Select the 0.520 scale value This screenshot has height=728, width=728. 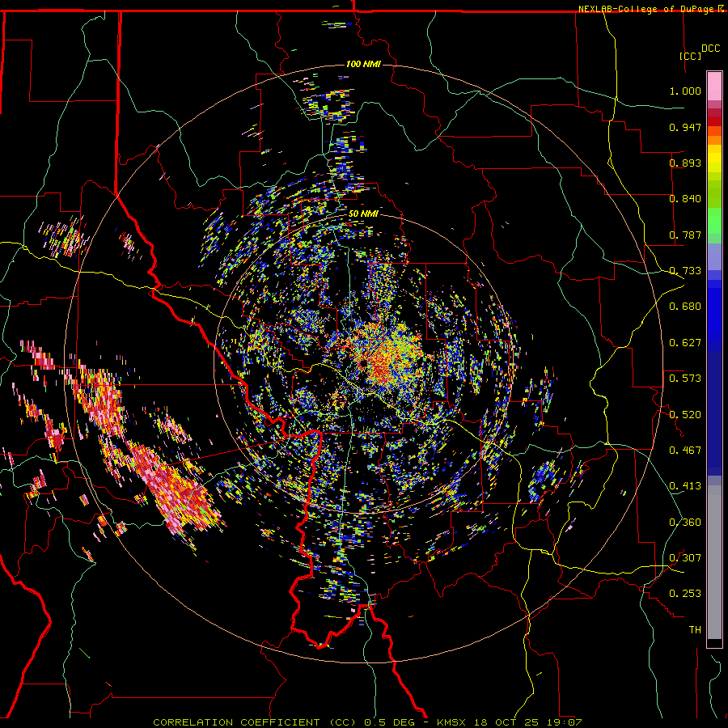(685, 415)
